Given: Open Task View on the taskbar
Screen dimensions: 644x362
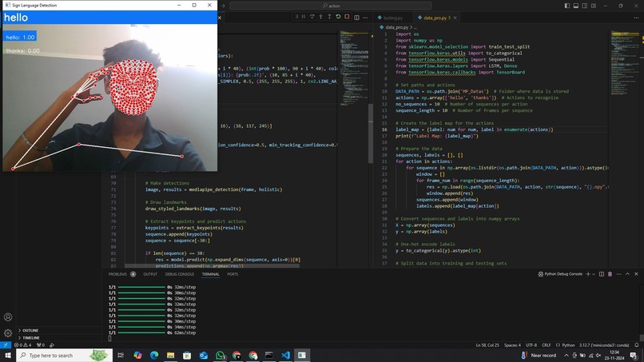Looking at the screenshot, I should (x=121, y=356).
